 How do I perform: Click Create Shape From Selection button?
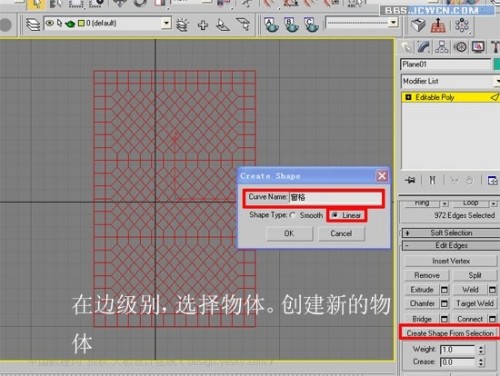point(450,333)
